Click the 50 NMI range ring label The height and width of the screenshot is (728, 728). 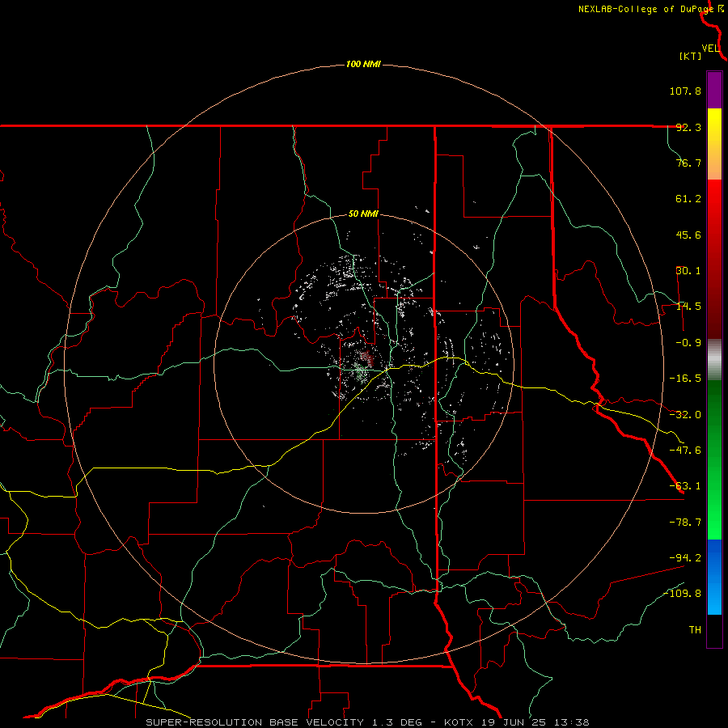(x=363, y=214)
